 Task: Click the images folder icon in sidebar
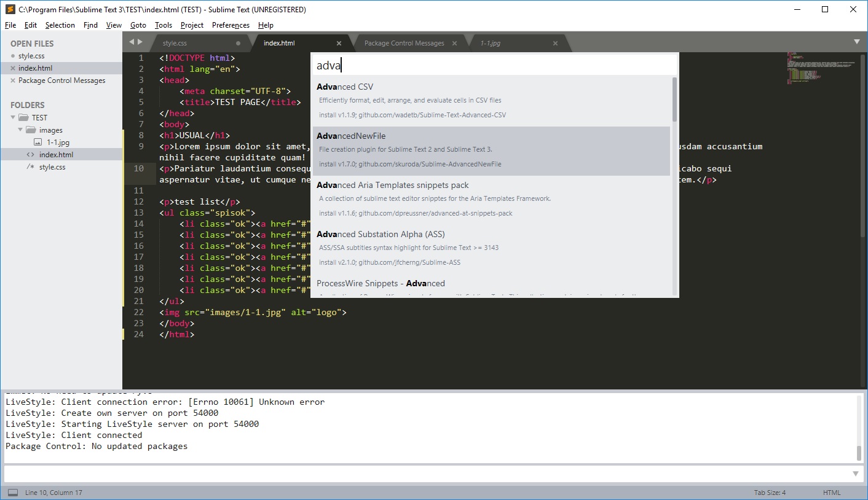point(31,130)
